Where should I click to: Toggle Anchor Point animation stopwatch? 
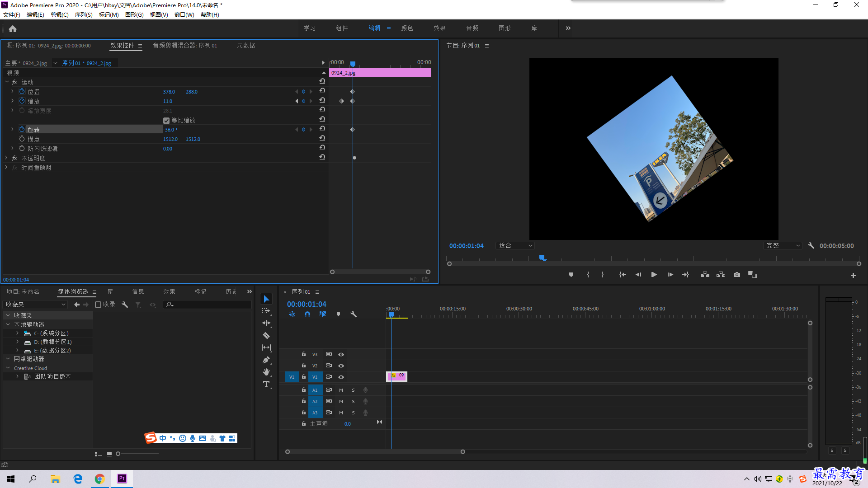[x=22, y=139]
